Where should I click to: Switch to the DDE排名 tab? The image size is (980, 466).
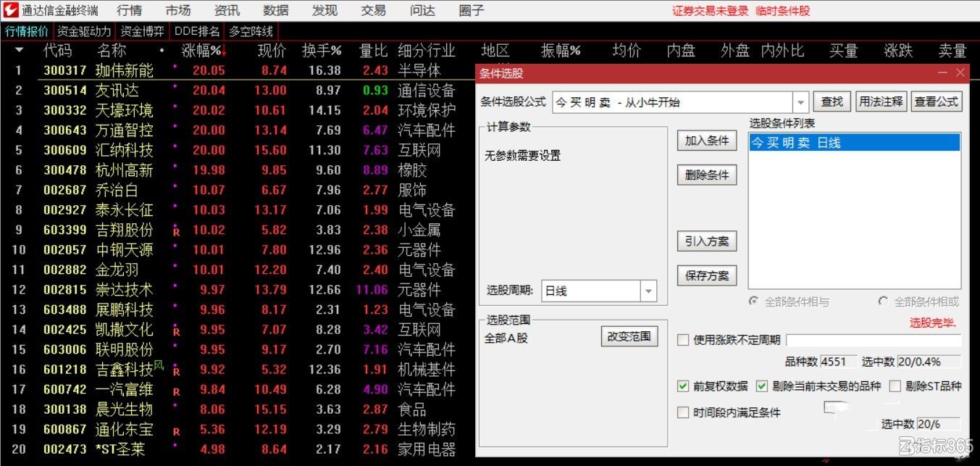(x=196, y=31)
